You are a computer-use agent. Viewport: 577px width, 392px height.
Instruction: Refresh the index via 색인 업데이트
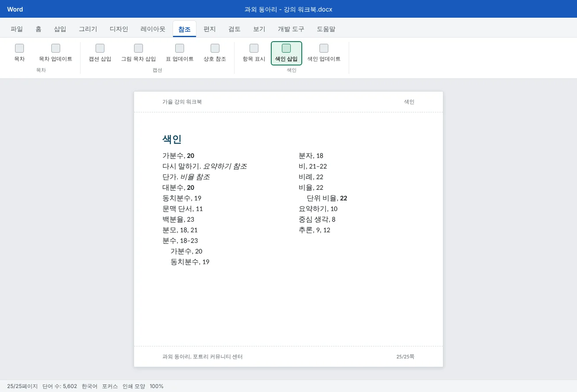[x=324, y=54]
